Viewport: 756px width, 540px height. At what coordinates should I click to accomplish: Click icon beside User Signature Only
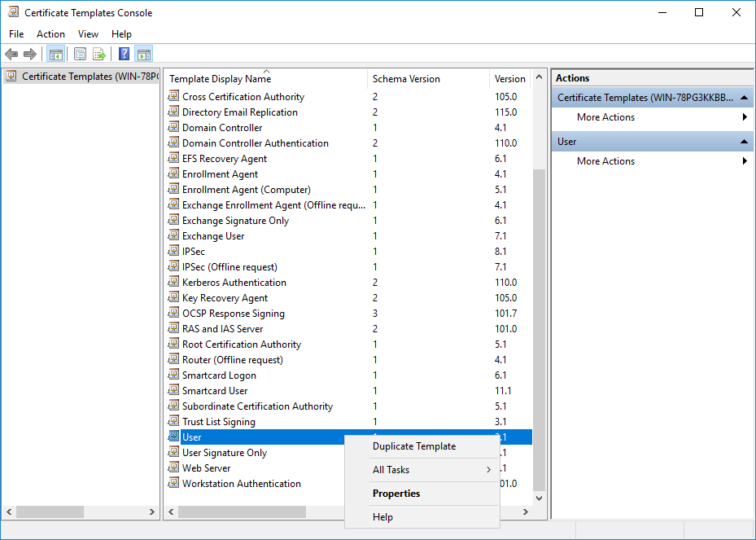tap(173, 452)
